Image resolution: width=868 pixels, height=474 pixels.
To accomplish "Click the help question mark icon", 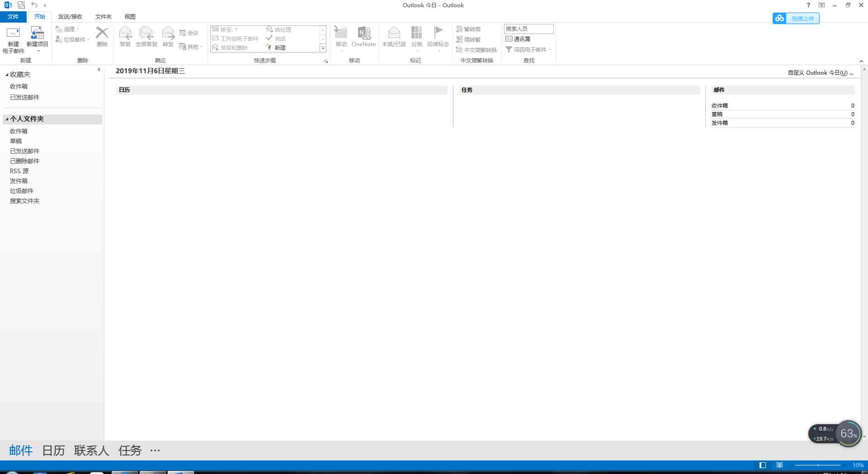I will coord(808,5).
